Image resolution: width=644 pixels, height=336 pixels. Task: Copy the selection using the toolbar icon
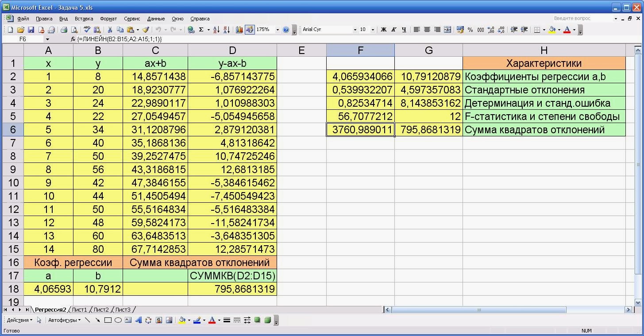click(x=120, y=30)
